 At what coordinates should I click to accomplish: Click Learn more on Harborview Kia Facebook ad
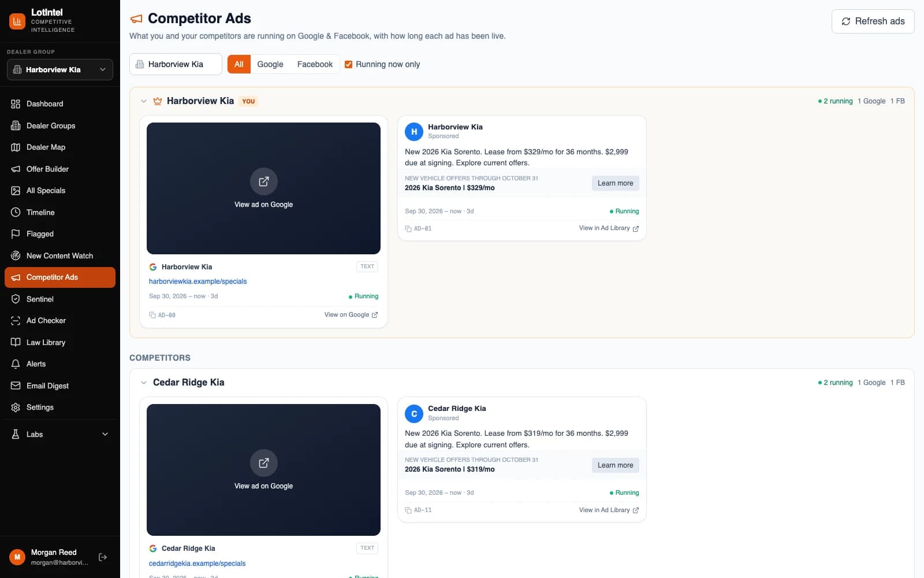615,183
